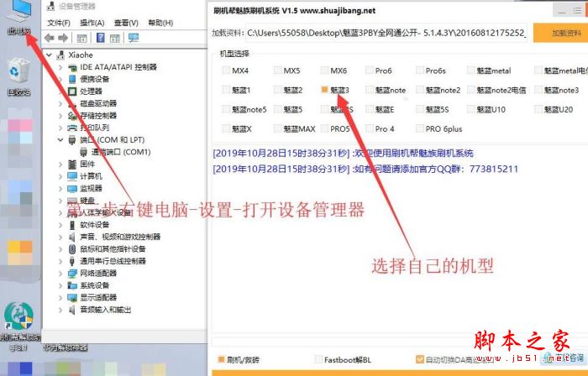The width and height of the screenshot is (588, 376).
Task: Collapse the Xiaohe root tree node
Action: [49, 55]
